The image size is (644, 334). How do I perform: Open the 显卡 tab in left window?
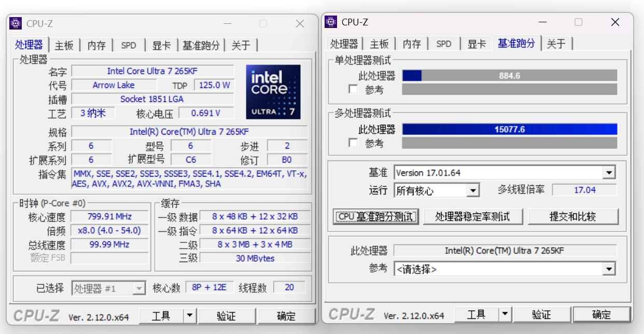coord(161,46)
